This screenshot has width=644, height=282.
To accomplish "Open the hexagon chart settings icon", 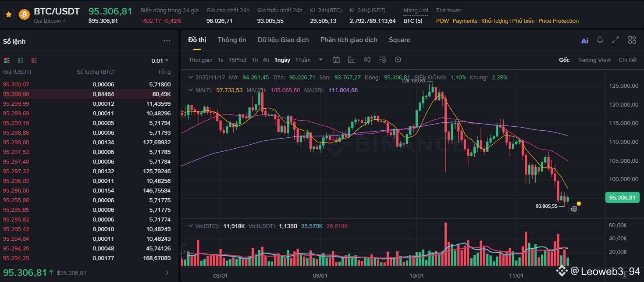I will point(398,60).
